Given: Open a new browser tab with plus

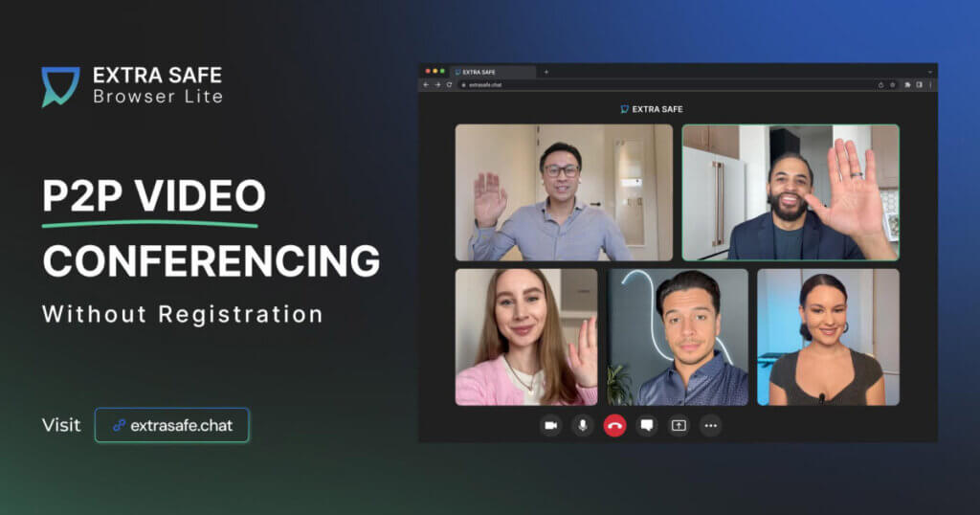Looking at the screenshot, I should pos(546,72).
